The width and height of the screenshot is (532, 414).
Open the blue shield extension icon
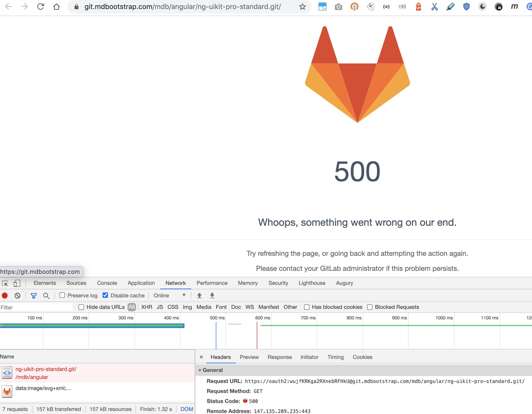(466, 7)
